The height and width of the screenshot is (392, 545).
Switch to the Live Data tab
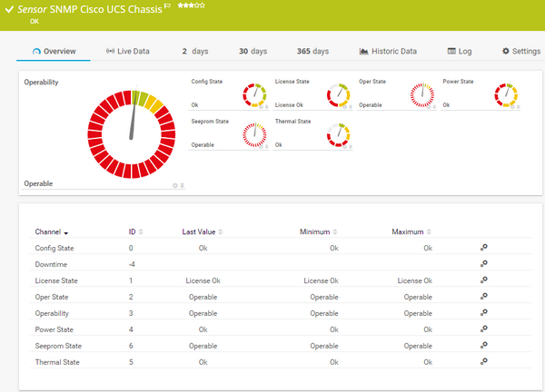coord(127,52)
